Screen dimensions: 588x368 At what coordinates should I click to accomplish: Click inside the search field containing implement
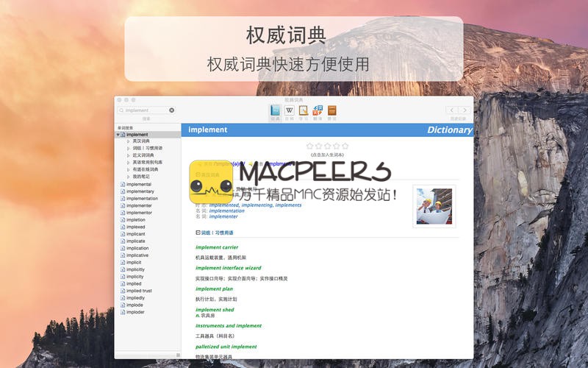coord(146,110)
